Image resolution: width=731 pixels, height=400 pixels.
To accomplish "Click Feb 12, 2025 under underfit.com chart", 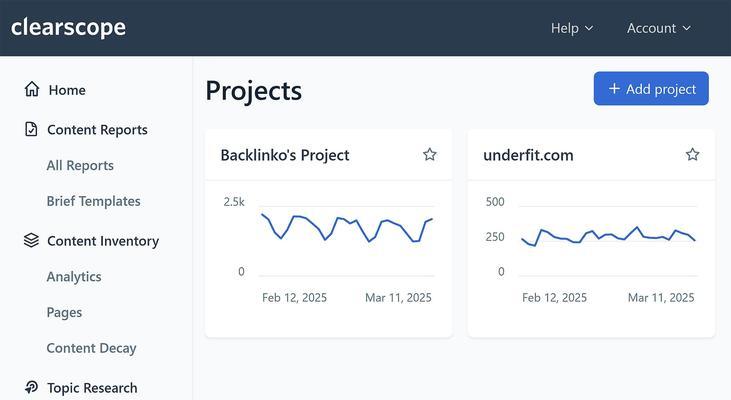I will click(x=554, y=297).
